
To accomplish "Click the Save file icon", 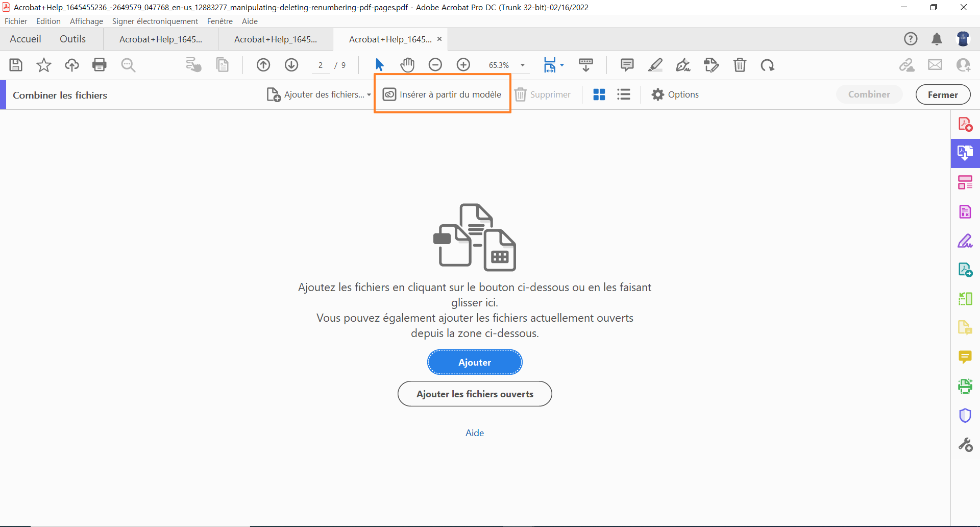I will pyautogui.click(x=16, y=65).
